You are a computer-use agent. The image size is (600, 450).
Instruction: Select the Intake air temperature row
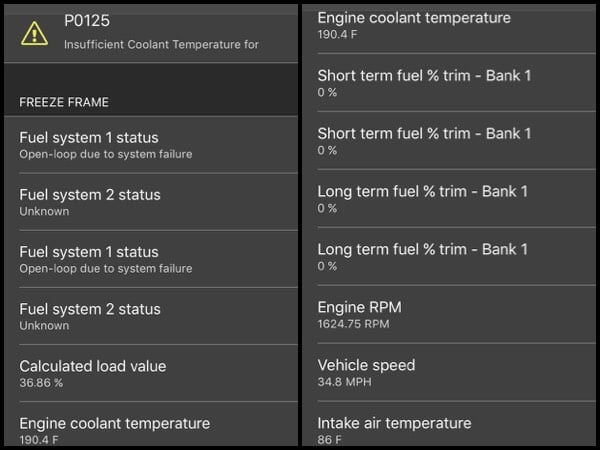tap(448, 424)
